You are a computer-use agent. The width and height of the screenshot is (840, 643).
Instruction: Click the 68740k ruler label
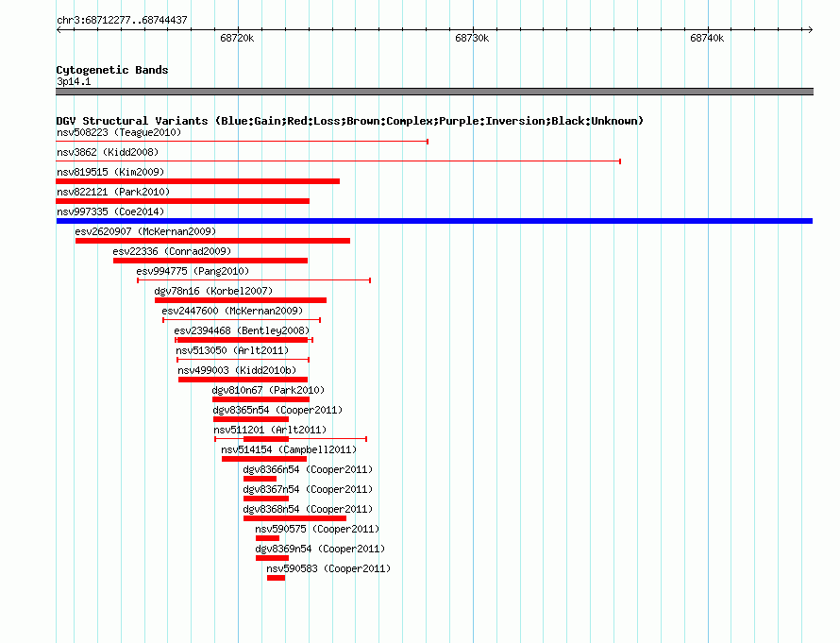click(707, 38)
